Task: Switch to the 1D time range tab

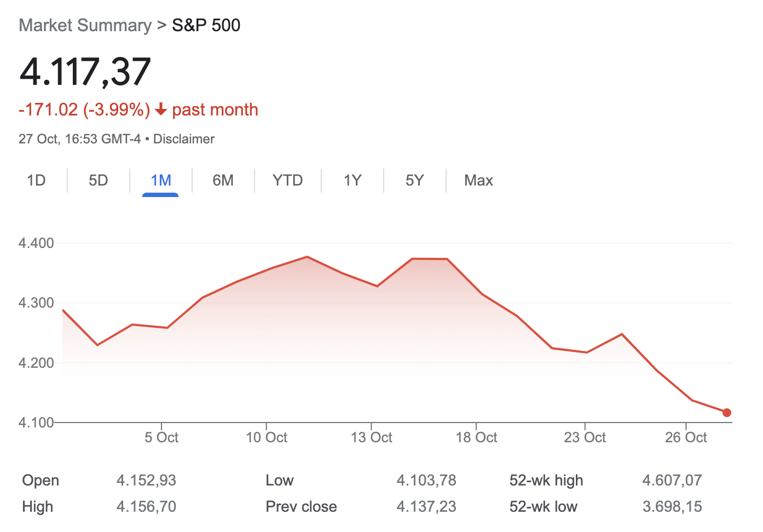Action: pyautogui.click(x=36, y=181)
